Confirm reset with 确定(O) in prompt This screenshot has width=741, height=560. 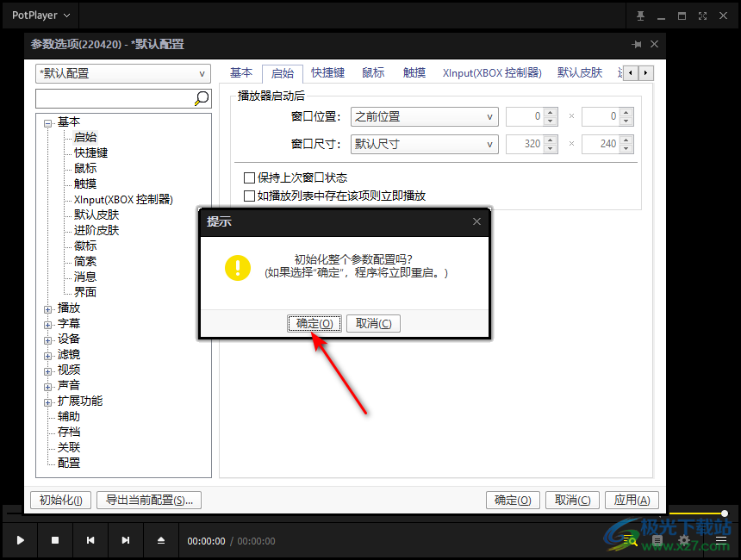(314, 324)
